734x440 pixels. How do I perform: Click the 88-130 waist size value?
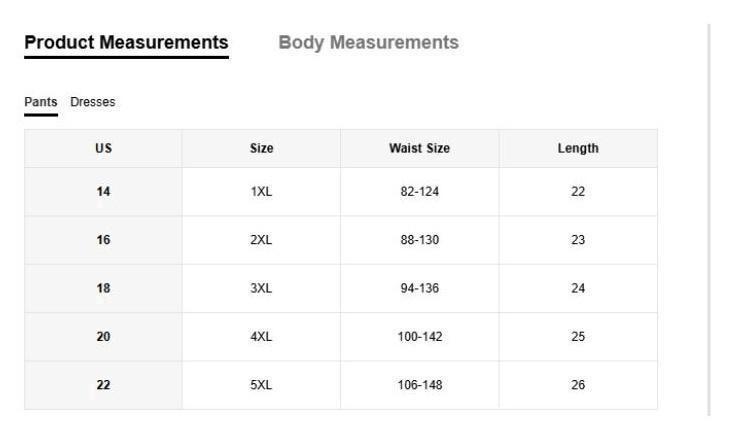pos(419,240)
